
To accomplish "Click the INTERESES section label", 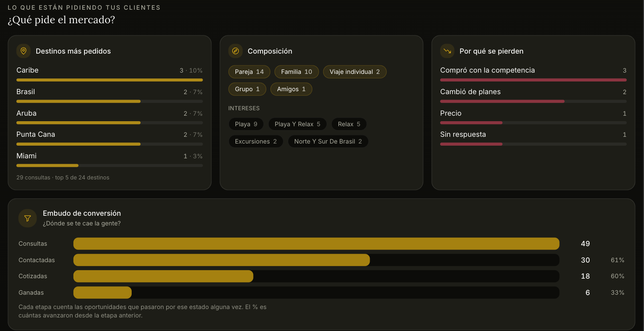I will [x=244, y=109].
